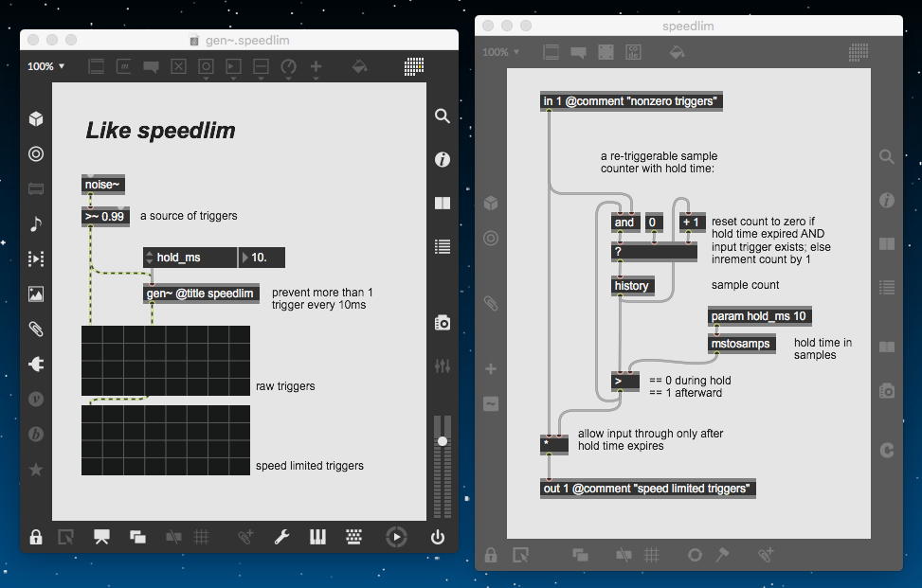Screen dimensions: 922x588
Task: Click the and operator object
Action: (625, 223)
